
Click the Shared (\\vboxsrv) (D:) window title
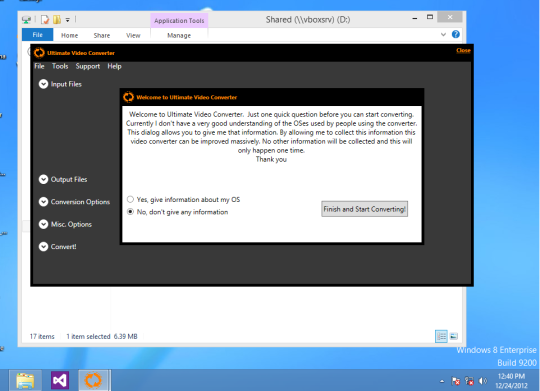click(x=308, y=20)
